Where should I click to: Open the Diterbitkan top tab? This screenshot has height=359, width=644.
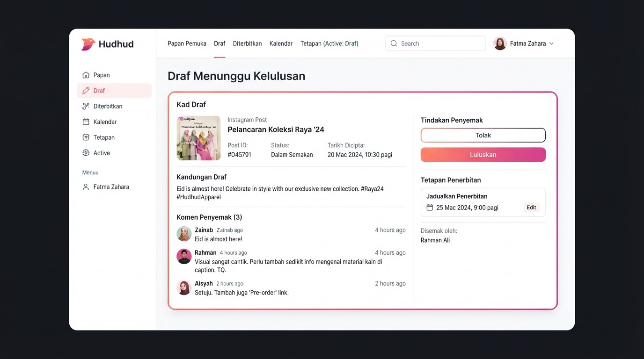pos(247,43)
